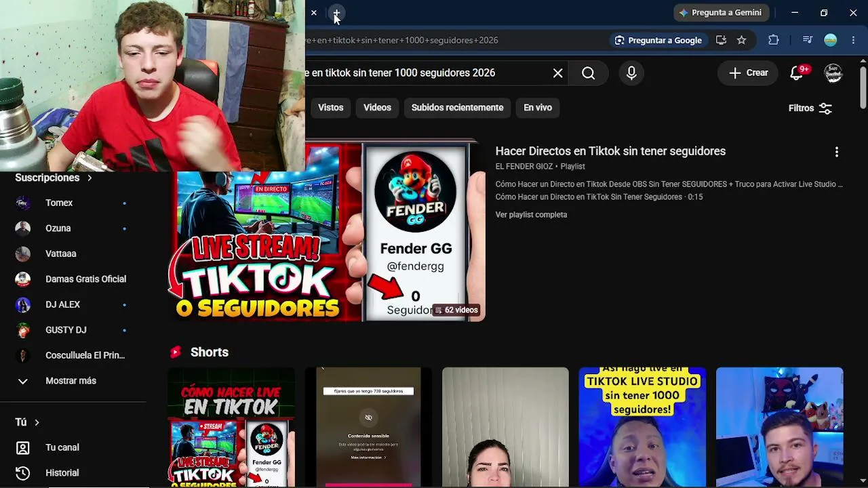Select the Vistos filter chip
This screenshot has width=868, height=488.
point(331,108)
